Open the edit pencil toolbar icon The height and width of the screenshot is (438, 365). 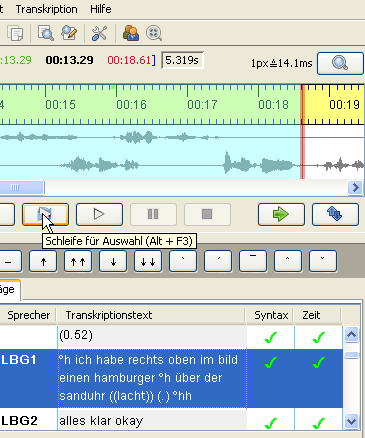pyautogui.click(x=69, y=33)
